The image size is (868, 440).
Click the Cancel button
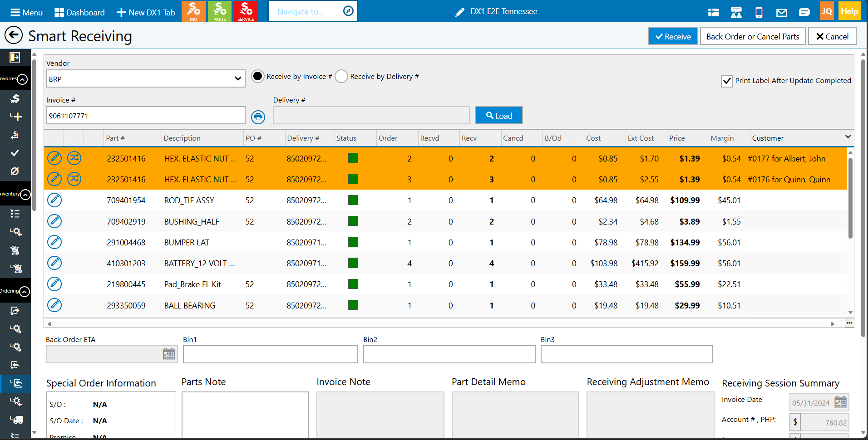point(832,36)
